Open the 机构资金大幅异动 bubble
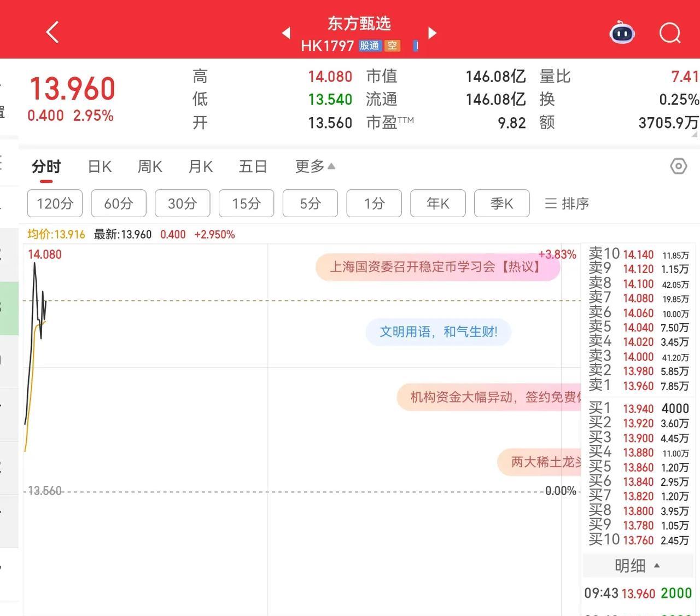 click(489, 397)
